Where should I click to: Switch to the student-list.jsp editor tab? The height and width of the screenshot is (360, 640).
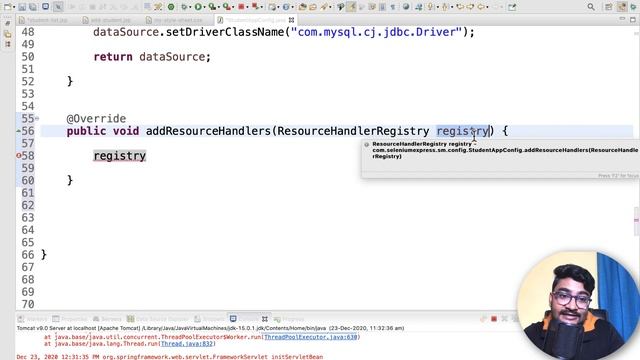point(43,20)
